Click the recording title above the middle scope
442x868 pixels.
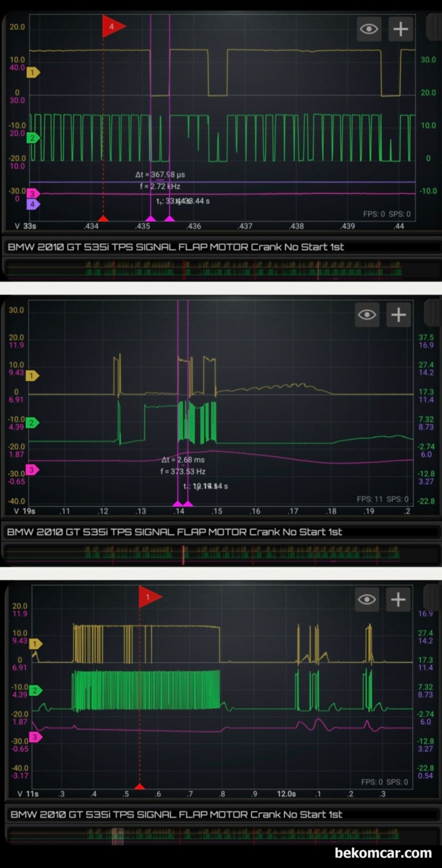176,247
